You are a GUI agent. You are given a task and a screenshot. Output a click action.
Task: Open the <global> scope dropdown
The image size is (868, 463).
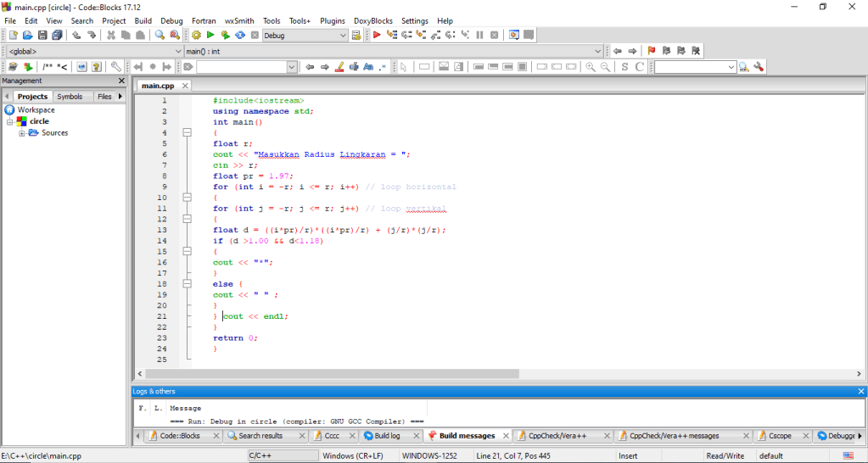tap(178, 51)
